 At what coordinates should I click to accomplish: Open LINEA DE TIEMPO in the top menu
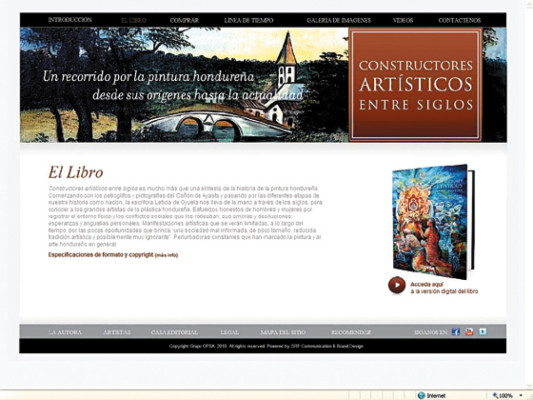pos(248,20)
